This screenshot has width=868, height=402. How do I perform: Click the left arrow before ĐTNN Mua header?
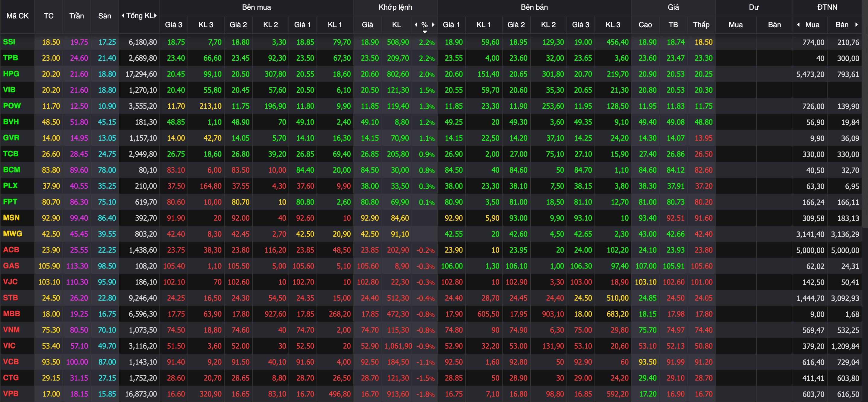(x=798, y=24)
